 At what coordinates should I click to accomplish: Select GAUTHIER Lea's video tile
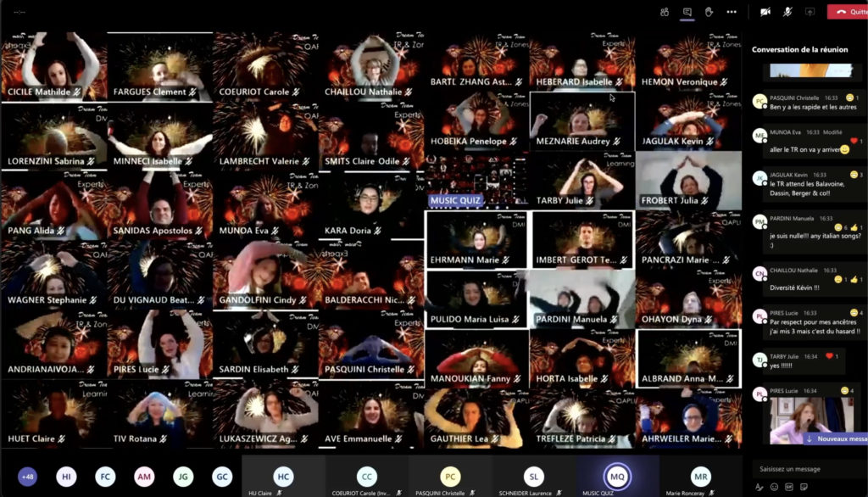tap(476, 418)
